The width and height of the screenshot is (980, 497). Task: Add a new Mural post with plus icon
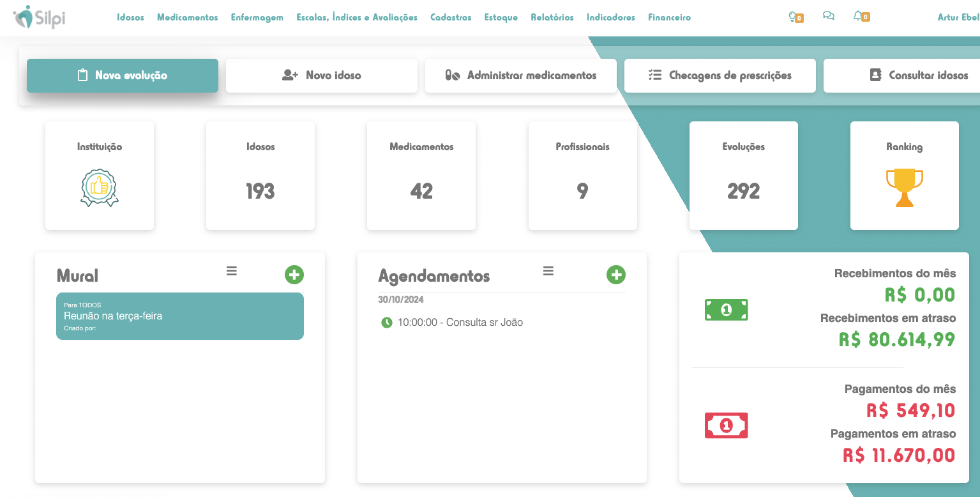tap(294, 275)
